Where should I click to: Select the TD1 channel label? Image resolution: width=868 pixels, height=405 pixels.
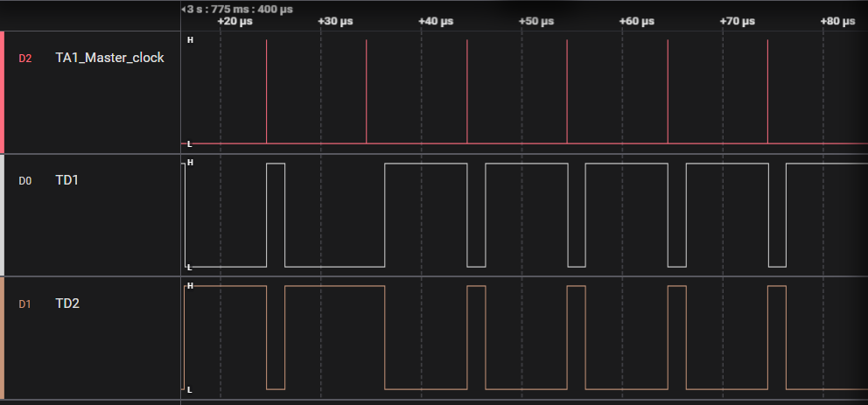(67, 180)
